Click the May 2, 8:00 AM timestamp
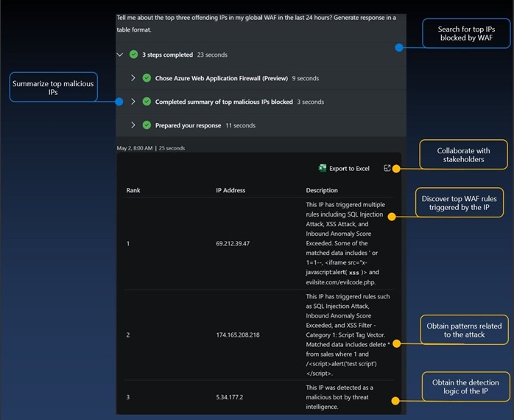Image resolution: width=514 pixels, height=420 pixels. [135, 148]
